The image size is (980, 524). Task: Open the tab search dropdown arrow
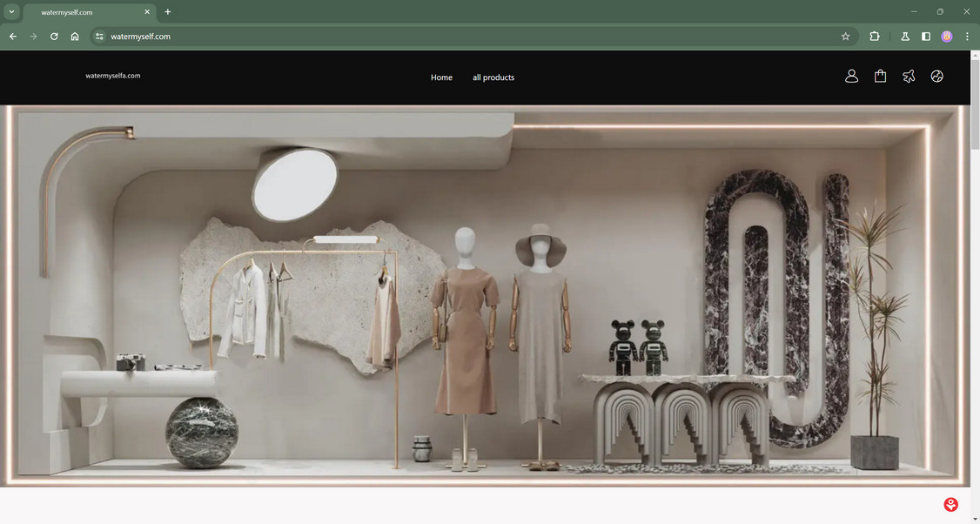pos(11,12)
